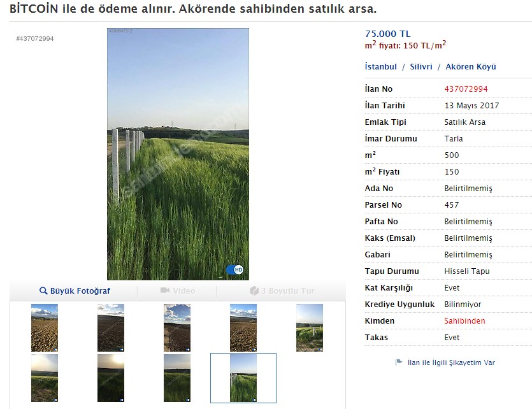Select fourth thumbnail in top row
Viewport: 532px width, 409px height.
(243, 327)
